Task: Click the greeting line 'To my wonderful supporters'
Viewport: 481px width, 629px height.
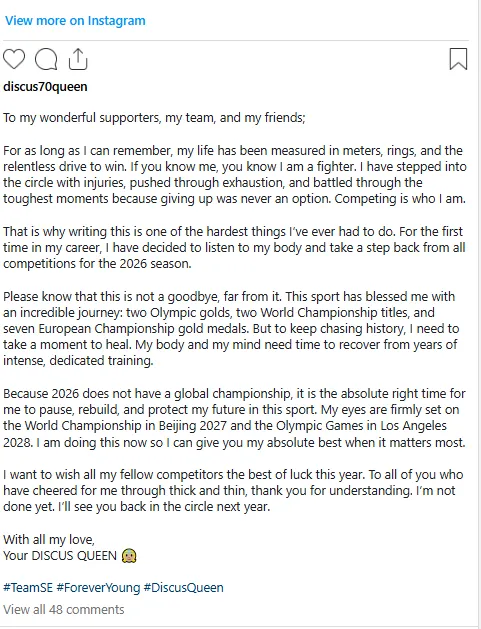Action: coord(154,118)
